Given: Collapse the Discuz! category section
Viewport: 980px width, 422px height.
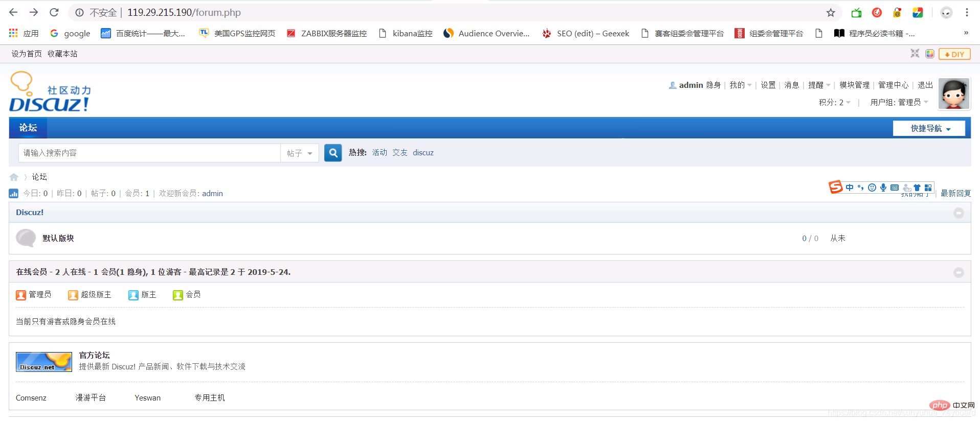Looking at the screenshot, I should coord(959,213).
